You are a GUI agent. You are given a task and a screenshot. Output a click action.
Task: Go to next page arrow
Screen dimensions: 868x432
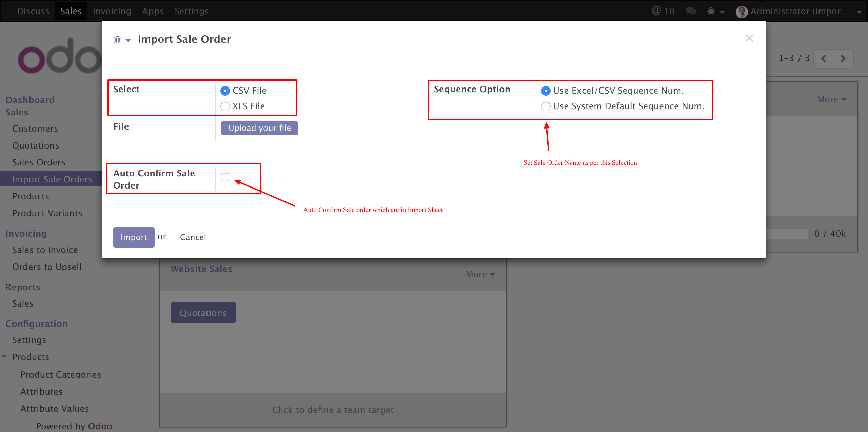[x=843, y=59]
